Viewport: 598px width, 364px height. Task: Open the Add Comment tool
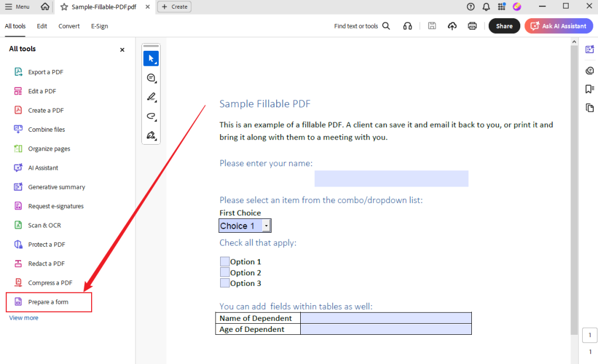[151, 78]
